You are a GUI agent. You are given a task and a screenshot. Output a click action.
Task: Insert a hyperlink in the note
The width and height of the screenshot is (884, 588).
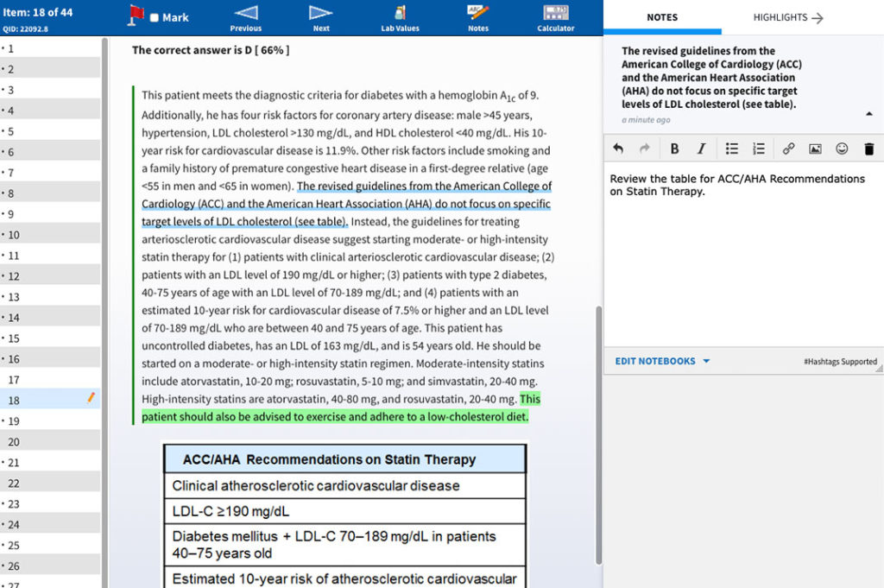pos(787,148)
